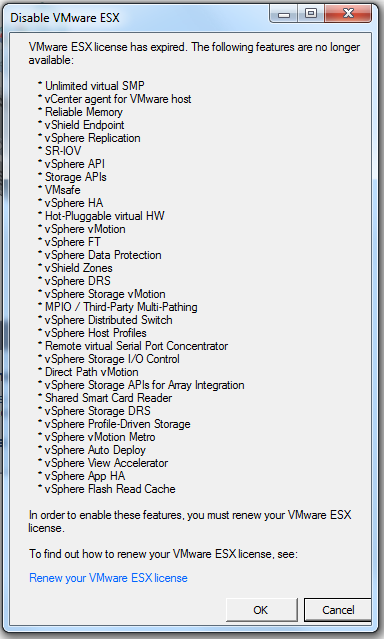Select the vCenter agent for VMware host line

[x=118, y=99]
